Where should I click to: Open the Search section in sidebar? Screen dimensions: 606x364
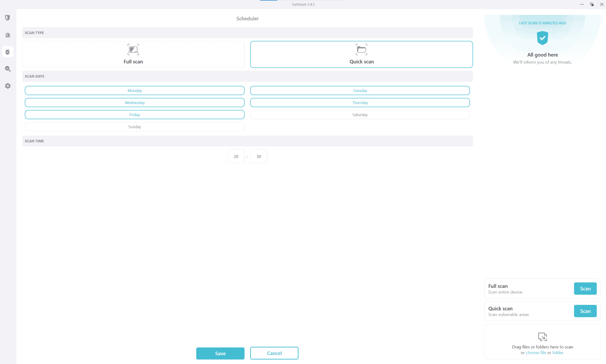tap(8, 69)
